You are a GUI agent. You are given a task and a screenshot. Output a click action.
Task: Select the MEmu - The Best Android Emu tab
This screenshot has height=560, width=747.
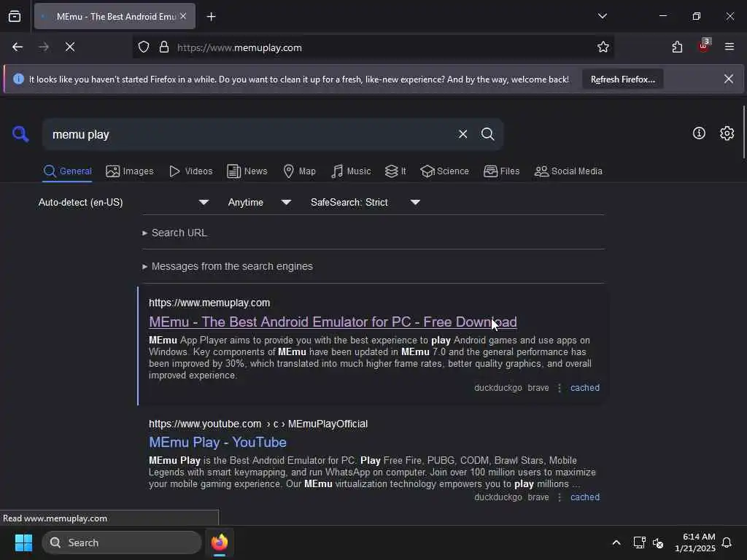coord(115,17)
